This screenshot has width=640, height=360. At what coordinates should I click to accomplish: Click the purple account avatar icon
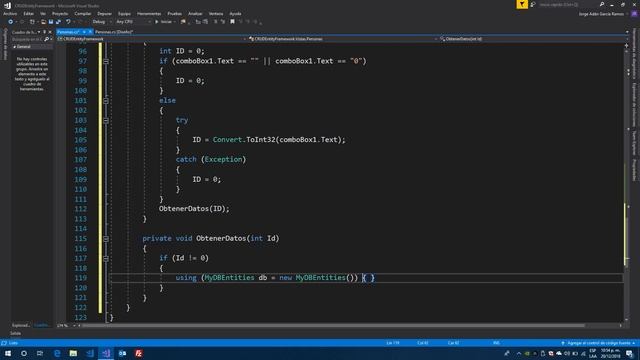(634, 14)
